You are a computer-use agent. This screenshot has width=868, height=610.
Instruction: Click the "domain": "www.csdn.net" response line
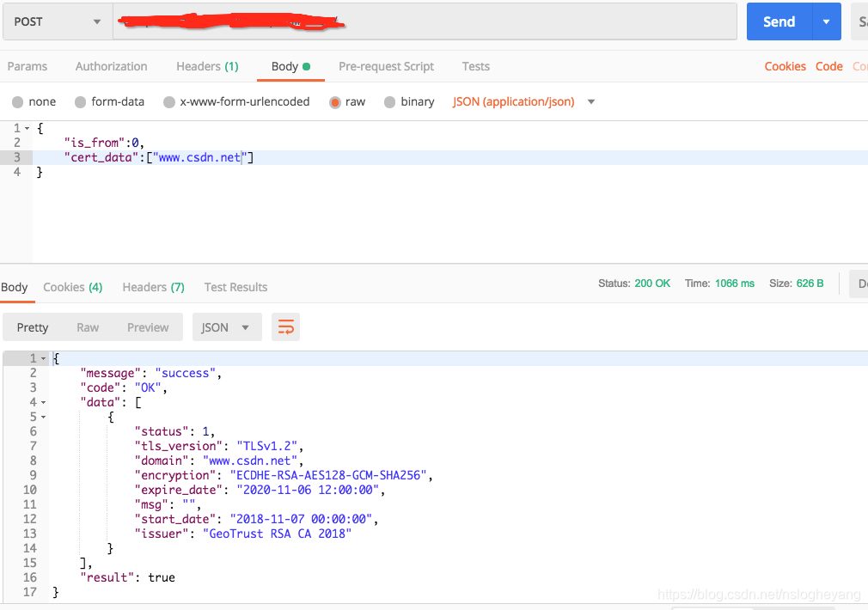[x=218, y=461]
